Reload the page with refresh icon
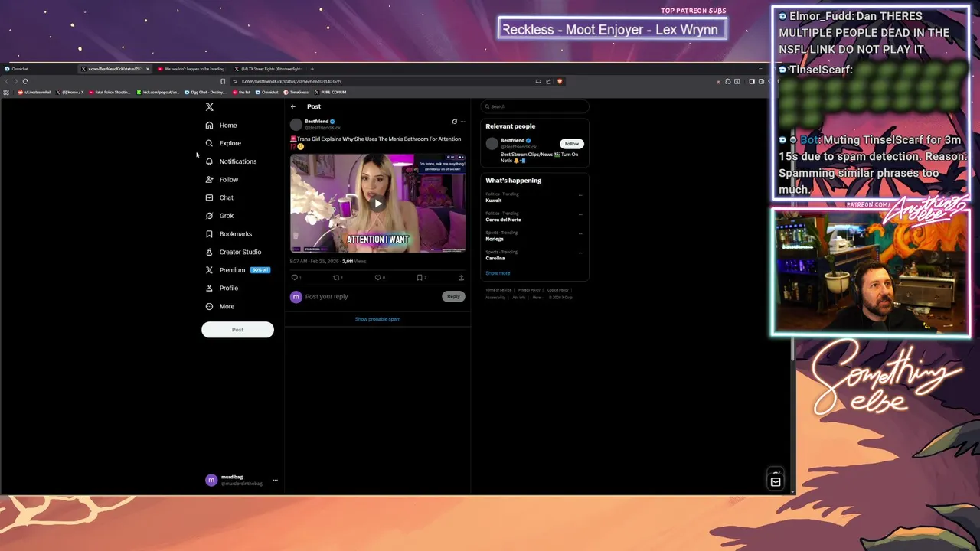Screen dimensions: 980x551 [x=25, y=81]
